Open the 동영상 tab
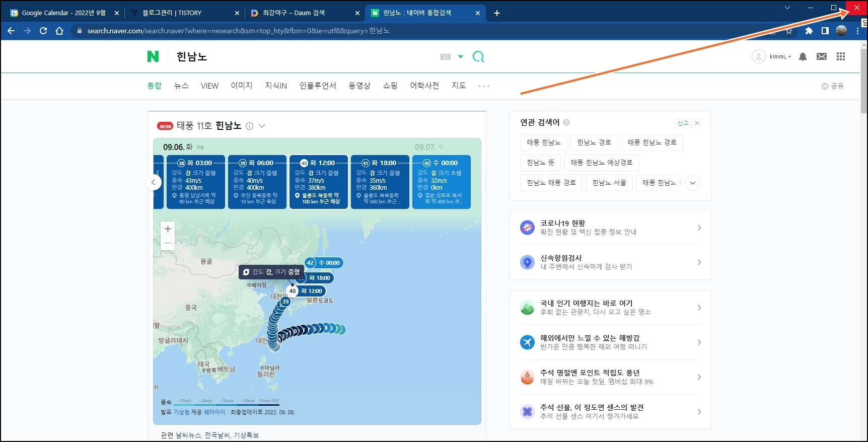 point(359,86)
